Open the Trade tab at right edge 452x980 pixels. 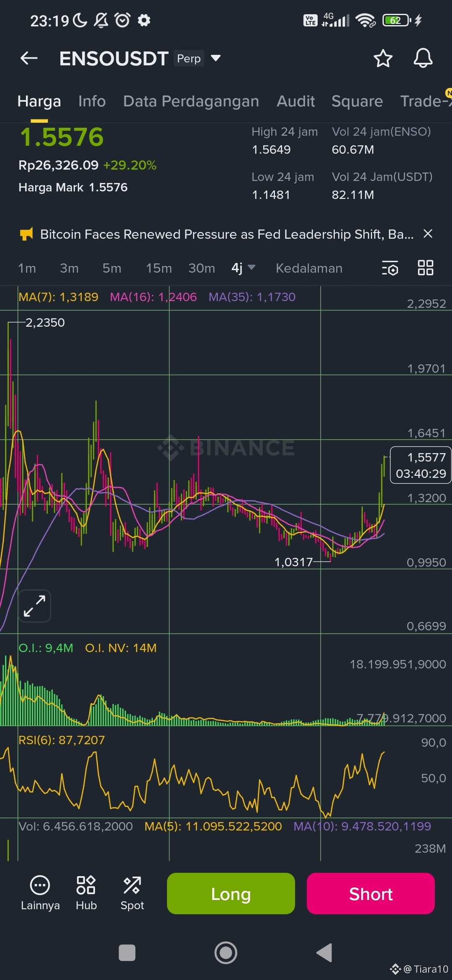tap(426, 101)
